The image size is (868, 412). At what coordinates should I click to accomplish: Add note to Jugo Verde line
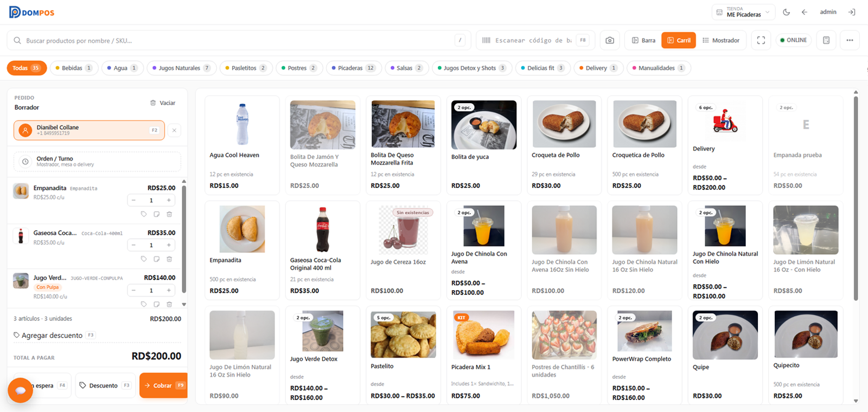156,304
